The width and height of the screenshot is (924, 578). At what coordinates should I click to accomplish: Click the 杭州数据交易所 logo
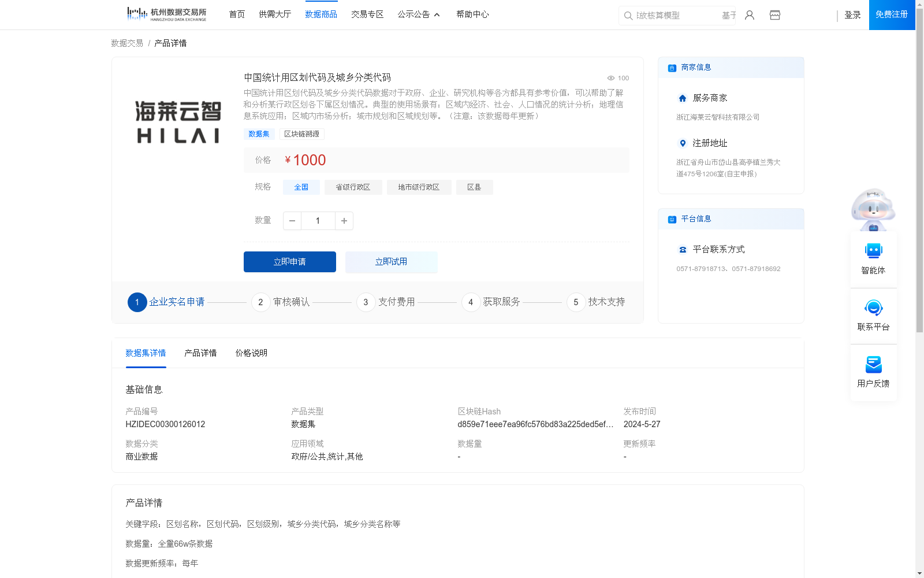click(x=166, y=14)
